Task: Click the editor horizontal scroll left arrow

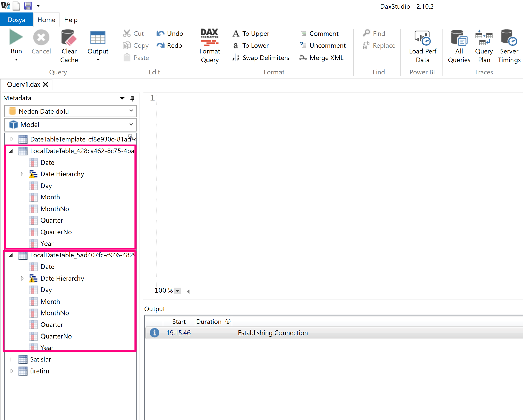Action: [x=188, y=291]
